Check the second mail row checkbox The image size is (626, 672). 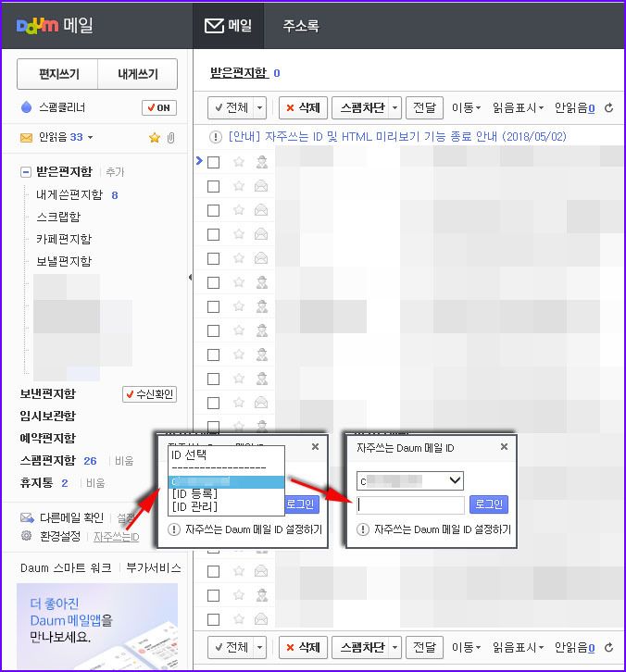[214, 186]
